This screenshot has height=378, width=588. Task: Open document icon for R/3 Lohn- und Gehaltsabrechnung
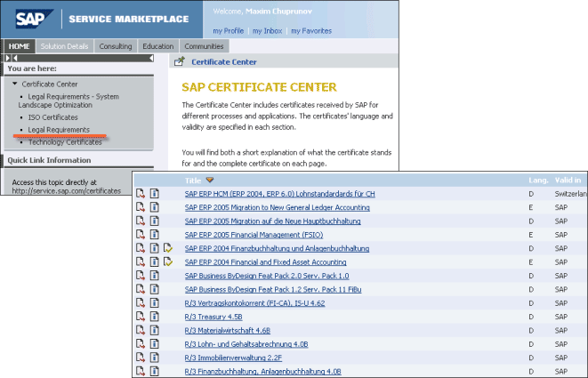(x=141, y=344)
